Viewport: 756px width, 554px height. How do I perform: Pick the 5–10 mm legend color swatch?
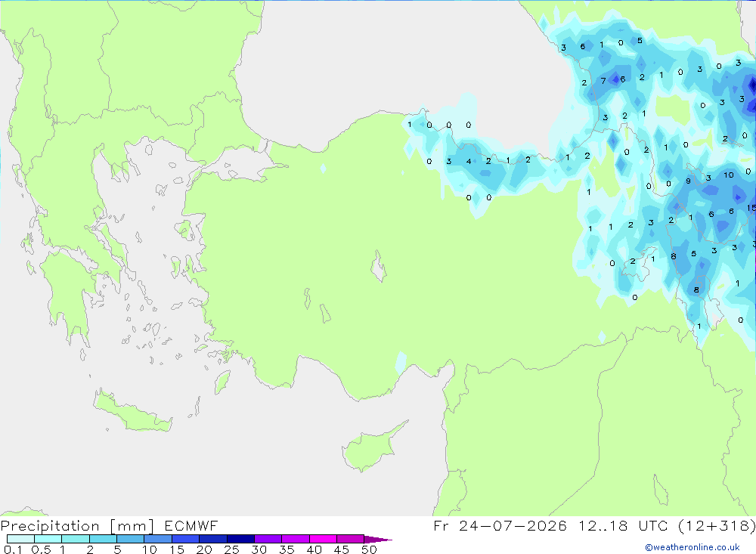(x=131, y=539)
